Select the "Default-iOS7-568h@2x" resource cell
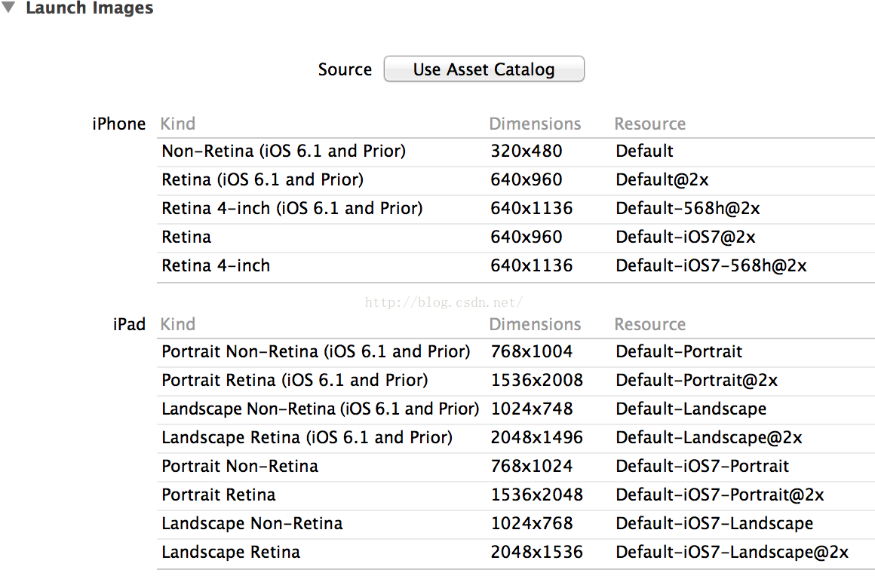875x588 pixels. [x=711, y=265]
